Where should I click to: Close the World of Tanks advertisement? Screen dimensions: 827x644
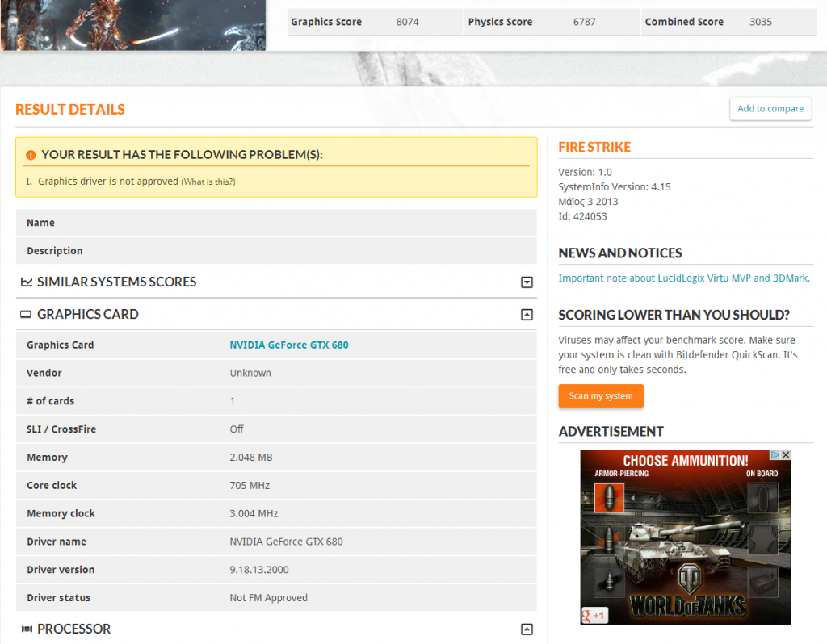coord(786,455)
